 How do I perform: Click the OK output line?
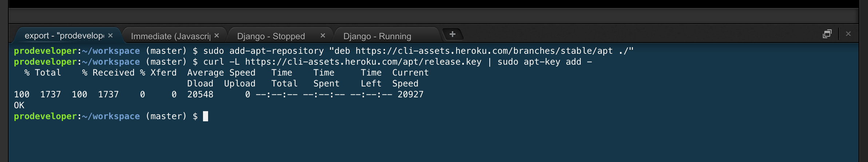click(19, 105)
